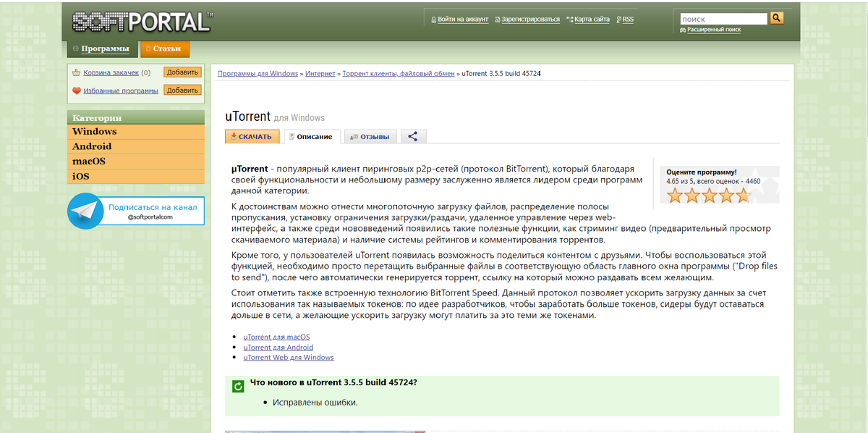Click the SoftPortal logo
Viewport: 868px width, 433px height.
pyautogui.click(x=142, y=22)
